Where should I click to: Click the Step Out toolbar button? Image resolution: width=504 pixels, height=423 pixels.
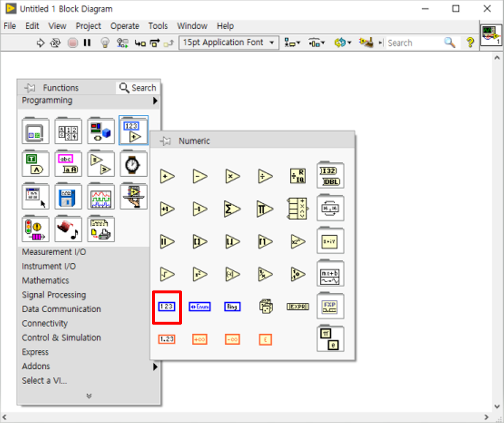click(x=169, y=43)
